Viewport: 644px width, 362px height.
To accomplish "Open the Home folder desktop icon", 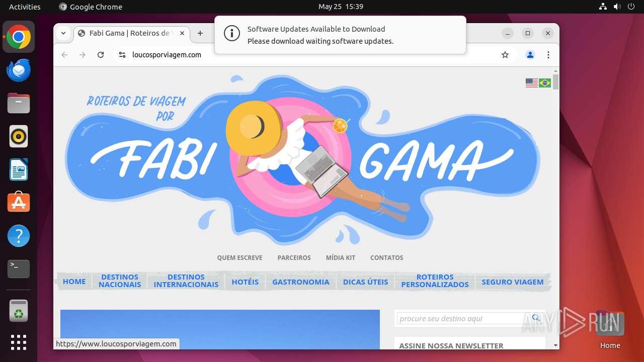I will point(610,329).
